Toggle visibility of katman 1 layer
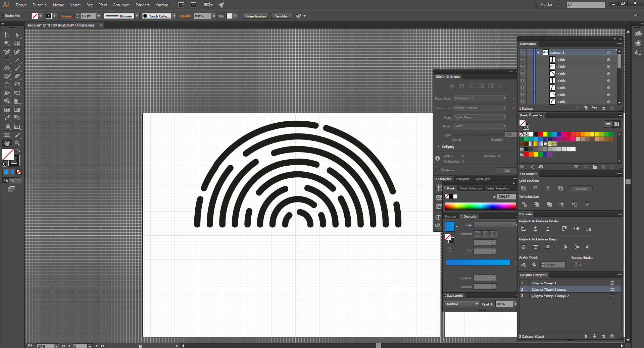644x348 pixels. (523, 52)
